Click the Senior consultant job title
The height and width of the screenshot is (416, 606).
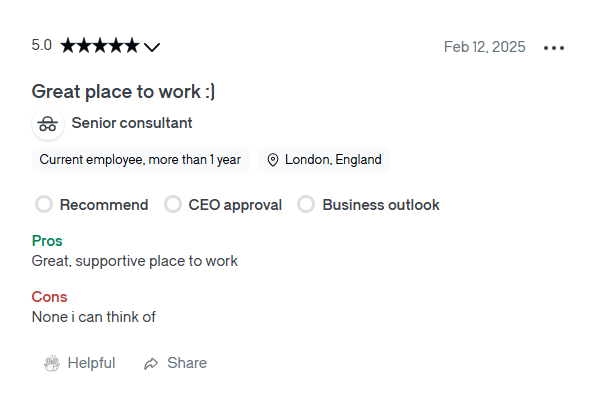click(132, 123)
